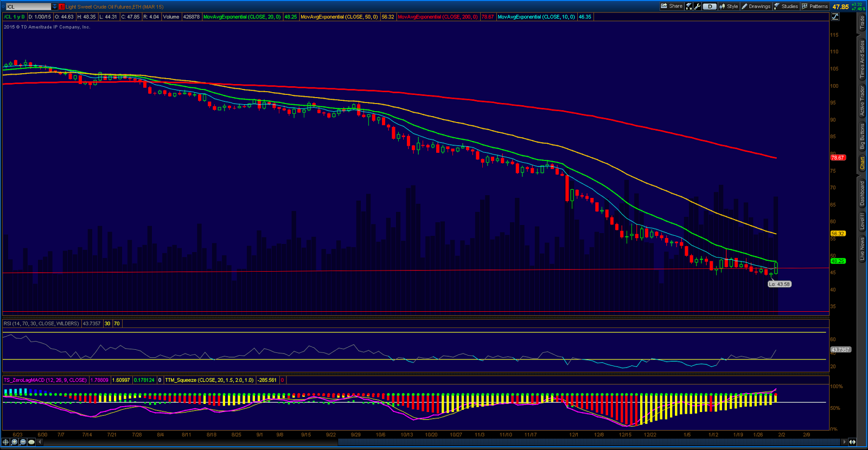
Task: Open the Drawings menu
Action: [756, 7]
